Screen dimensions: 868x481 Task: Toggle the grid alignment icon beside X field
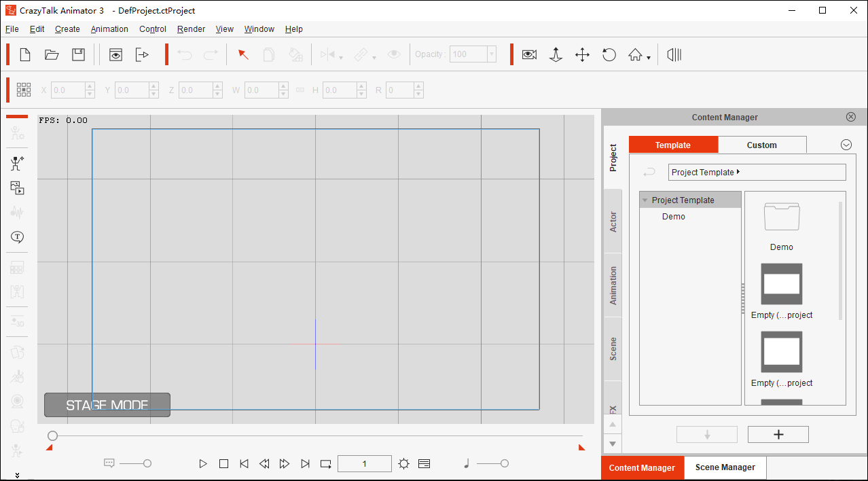24,90
